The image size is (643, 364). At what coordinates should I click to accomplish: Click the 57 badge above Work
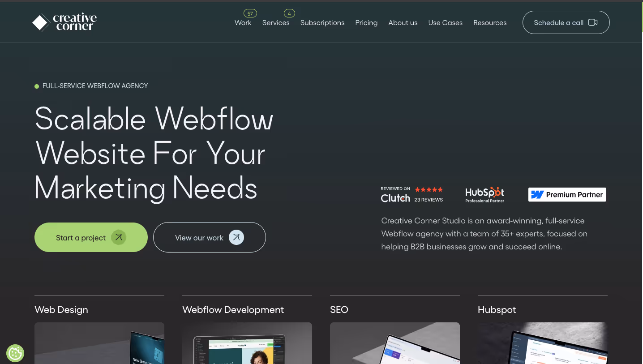[x=250, y=13]
